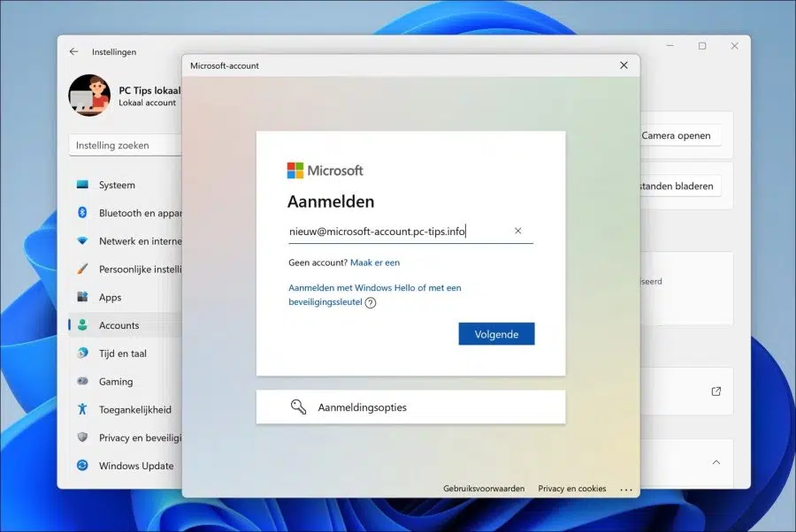Click the Volgende button
Screen dimensions: 796x532
click(x=496, y=334)
